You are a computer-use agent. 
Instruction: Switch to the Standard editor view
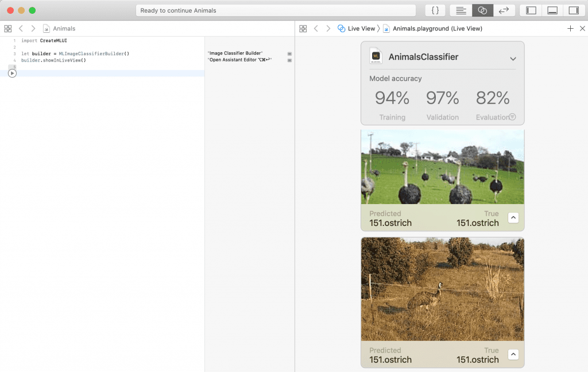(461, 10)
